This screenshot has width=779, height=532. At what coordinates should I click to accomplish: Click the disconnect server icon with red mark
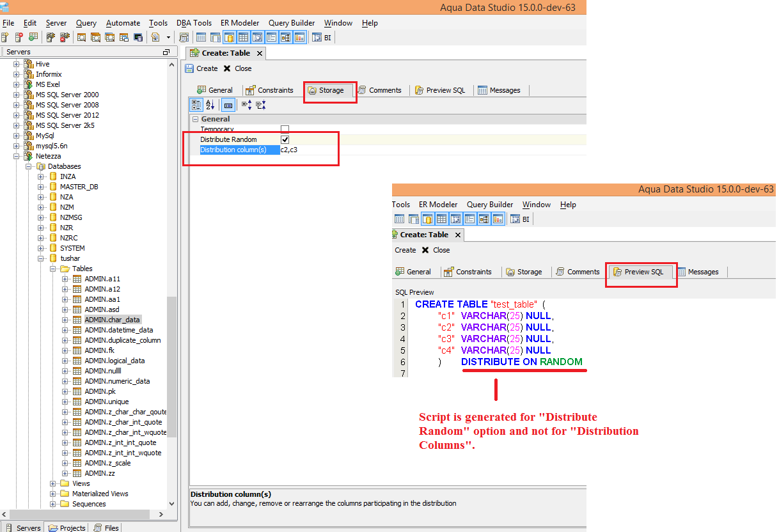tap(65, 37)
